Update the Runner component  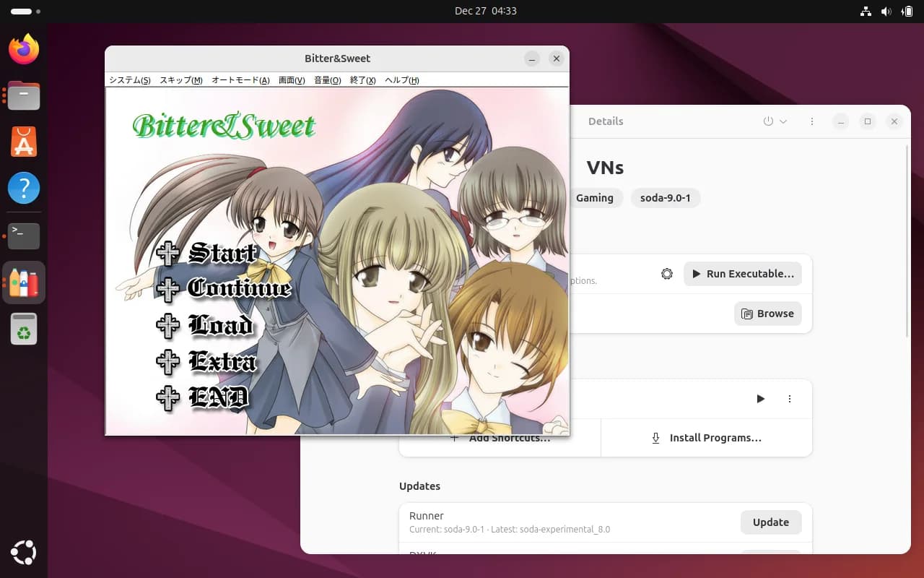tap(770, 522)
